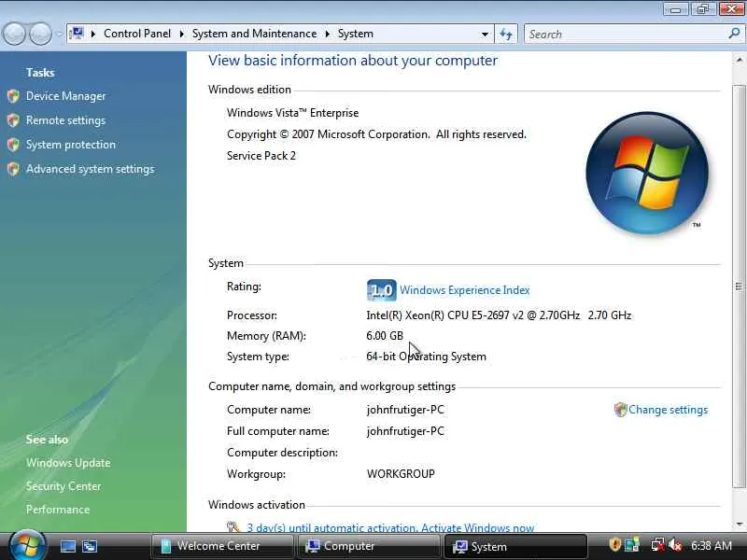The width and height of the screenshot is (747, 560).
Task: Click the johnfrutiger-PC computer name value
Action: (x=405, y=410)
